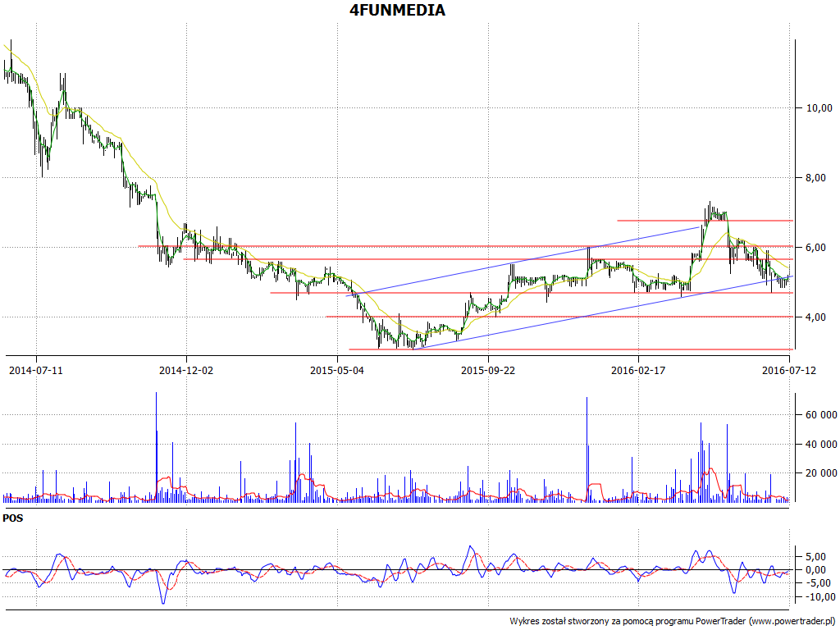Select the 2016-02-17 date label
This screenshot has width=840, height=630.
[x=638, y=370]
